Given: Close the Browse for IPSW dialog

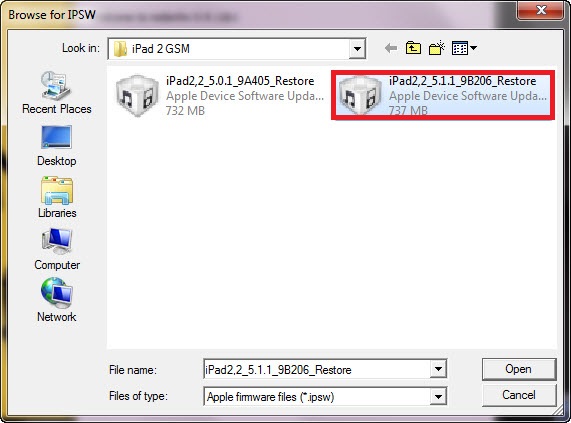Looking at the screenshot, I should (x=541, y=10).
